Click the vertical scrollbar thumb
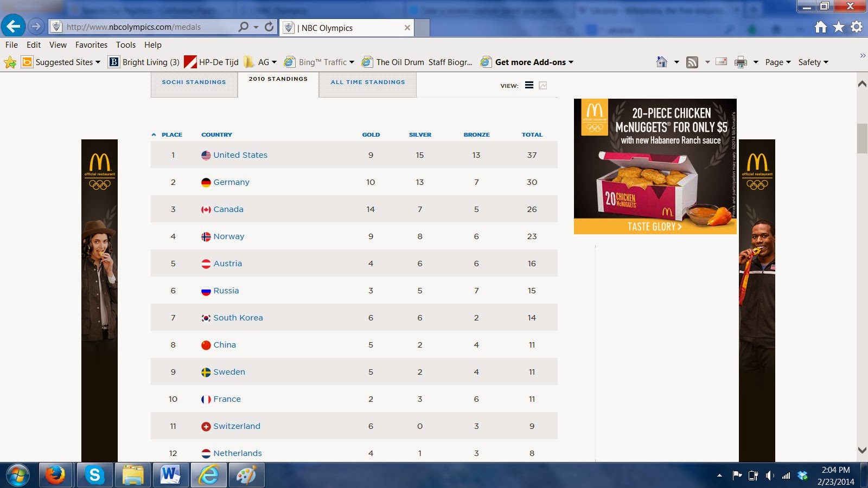Image resolution: width=868 pixels, height=488 pixels. pyautogui.click(x=862, y=138)
